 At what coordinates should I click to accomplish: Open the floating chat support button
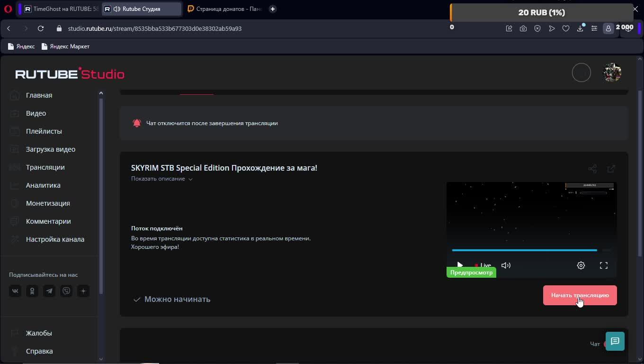tap(615, 341)
